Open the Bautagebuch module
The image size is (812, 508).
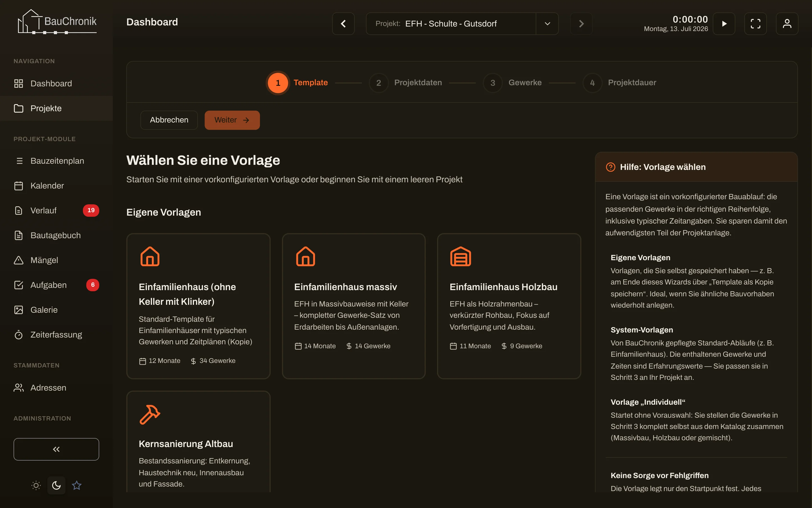click(56, 236)
